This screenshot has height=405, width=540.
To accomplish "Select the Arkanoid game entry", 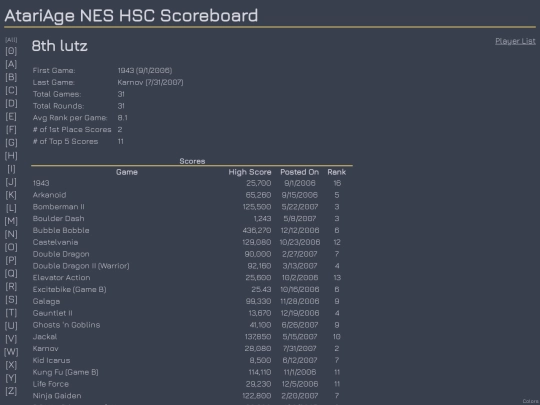I will point(49,195).
